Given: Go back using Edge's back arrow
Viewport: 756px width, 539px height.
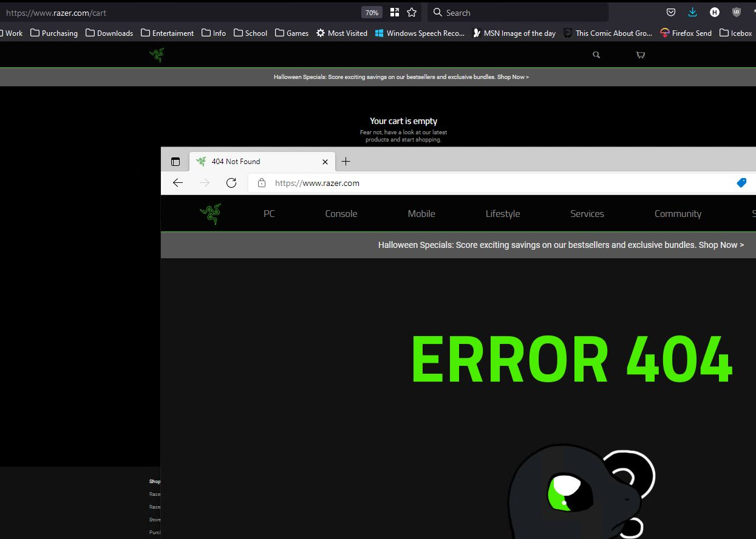Looking at the screenshot, I should click(177, 183).
